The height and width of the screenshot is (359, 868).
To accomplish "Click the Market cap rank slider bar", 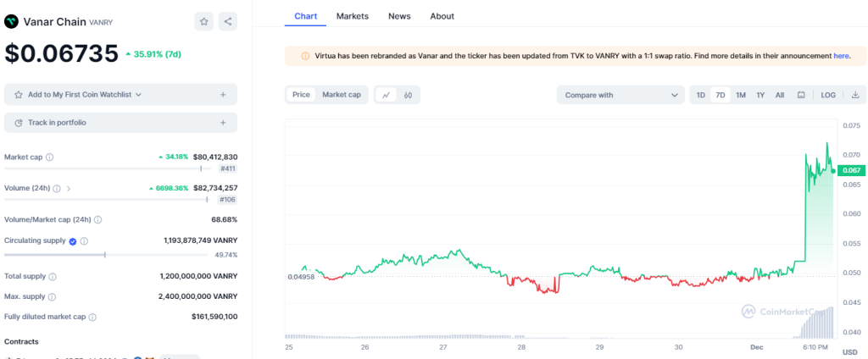I will pyautogui.click(x=108, y=168).
